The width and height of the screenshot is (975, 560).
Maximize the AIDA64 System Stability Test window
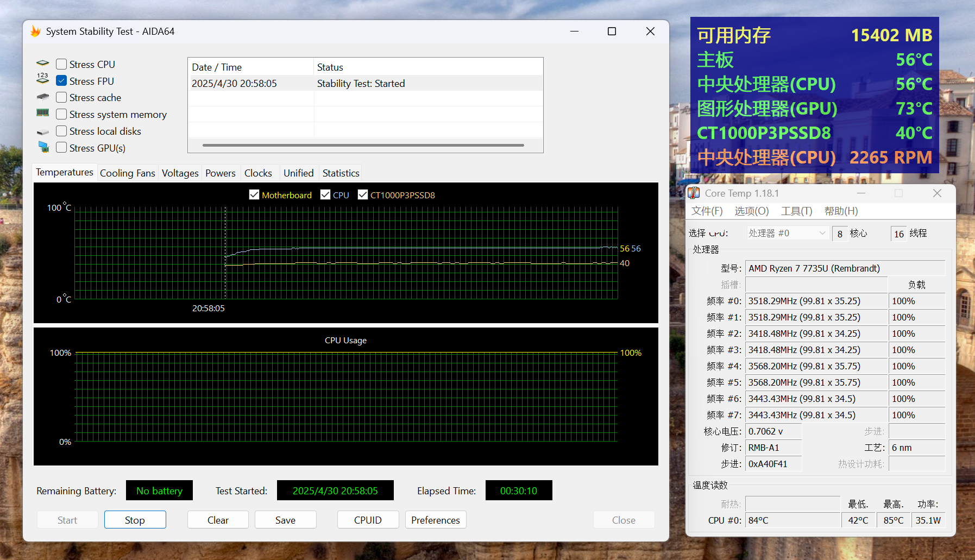[x=612, y=32]
